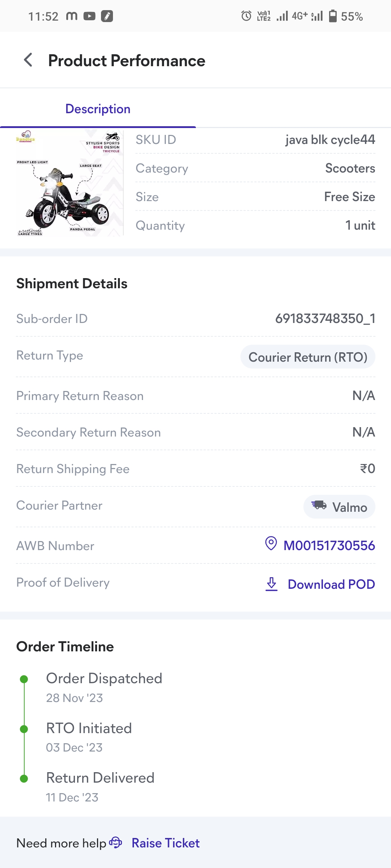391x868 pixels.
Task: Tap the Valmo courier partner chip
Action: coord(339,507)
